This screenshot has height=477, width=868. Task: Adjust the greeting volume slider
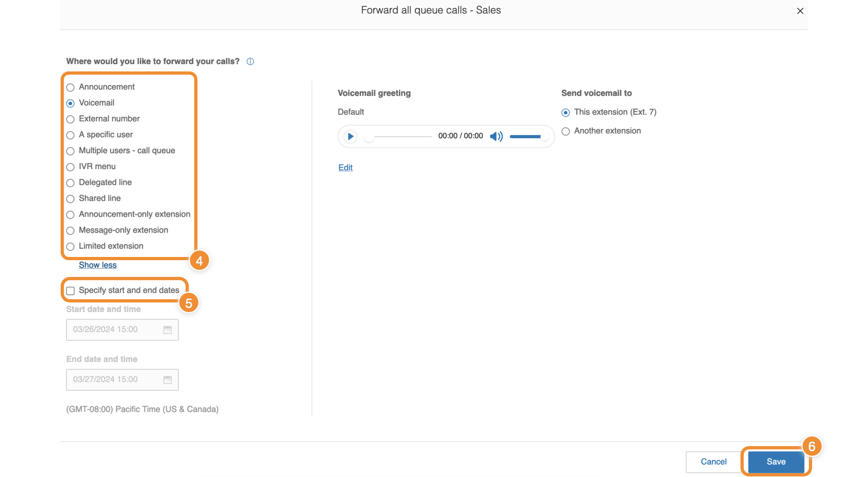click(x=526, y=137)
